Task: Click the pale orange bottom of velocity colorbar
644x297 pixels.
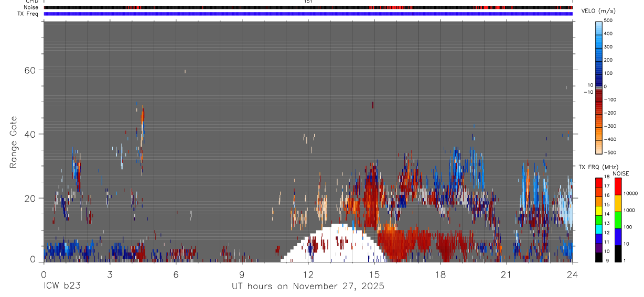Action: pos(599,147)
